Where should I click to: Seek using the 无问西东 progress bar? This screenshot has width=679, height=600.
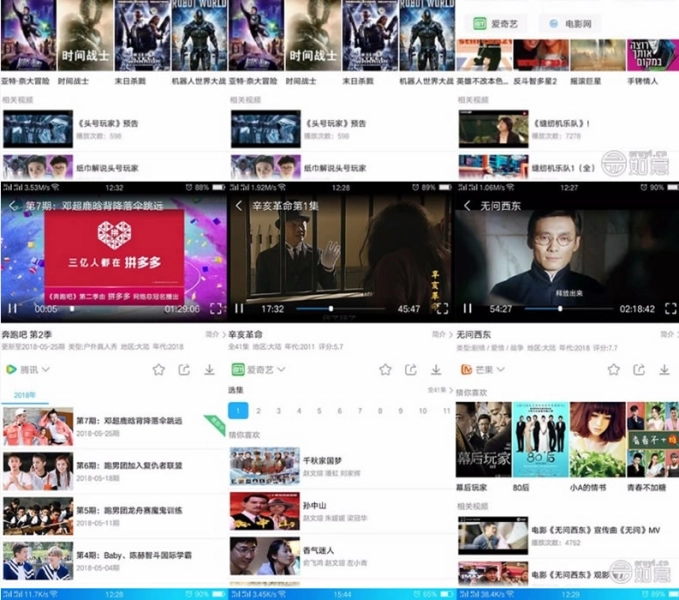coord(569,309)
